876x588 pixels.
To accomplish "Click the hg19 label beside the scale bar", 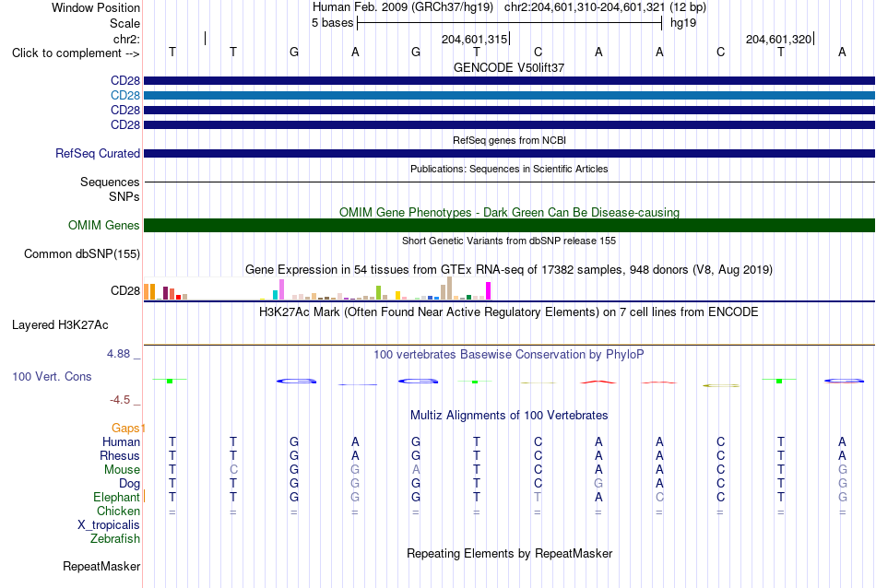I will 683,23.
